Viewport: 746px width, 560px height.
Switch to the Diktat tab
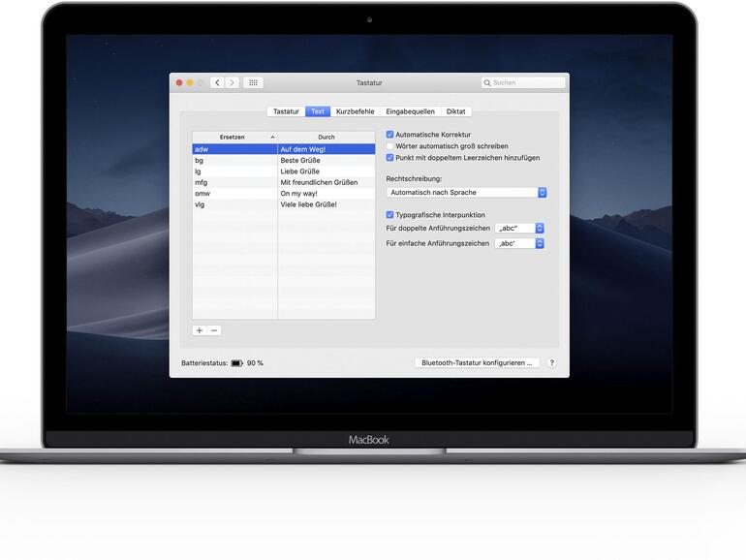click(x=455, y=111)
